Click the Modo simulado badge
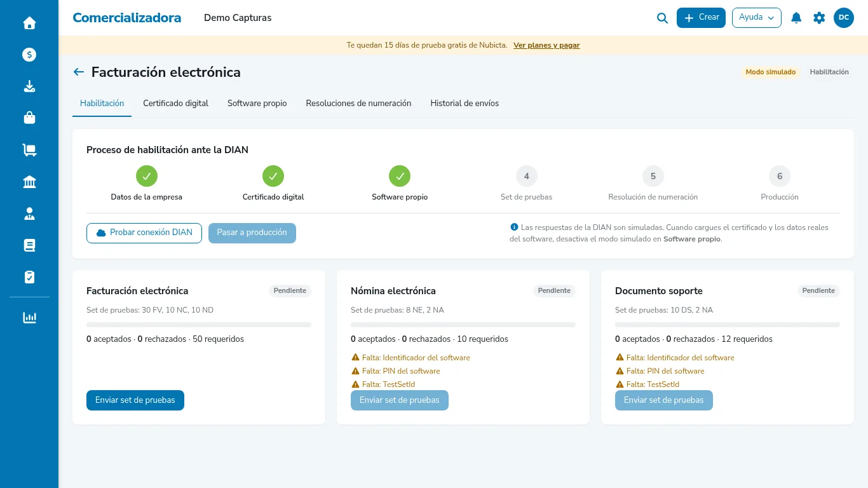The width and height of the screenshot is (868, 488). click(x=771, y=72)
